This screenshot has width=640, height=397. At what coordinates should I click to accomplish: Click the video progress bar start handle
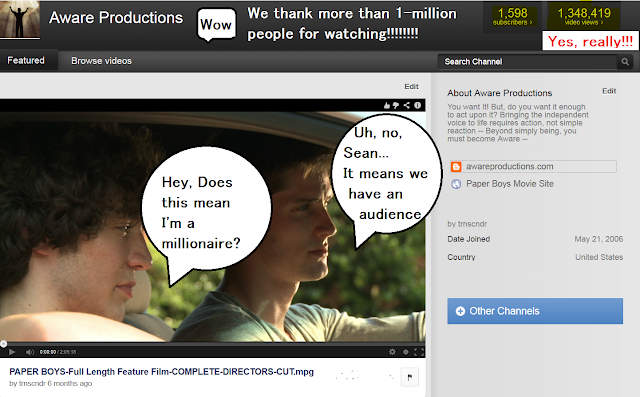click(x=3, y=344)
